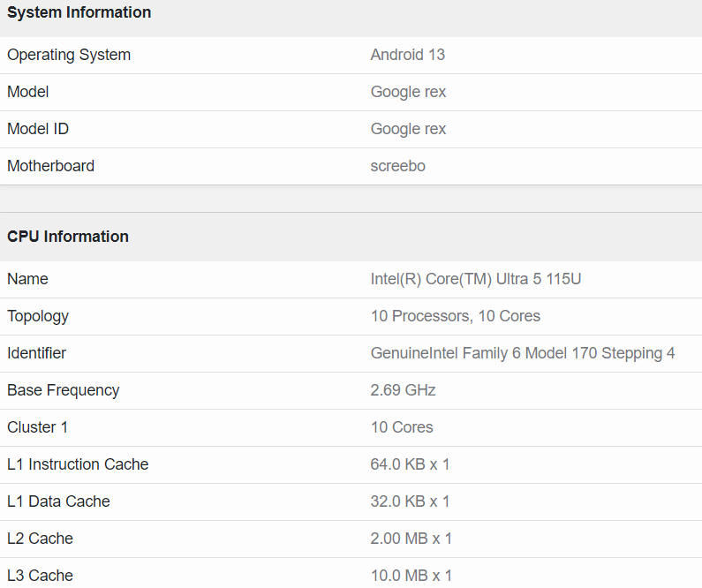This screenshot has height=588, width=702.
Task: Click the Model ID label
Action: [38, 129]
